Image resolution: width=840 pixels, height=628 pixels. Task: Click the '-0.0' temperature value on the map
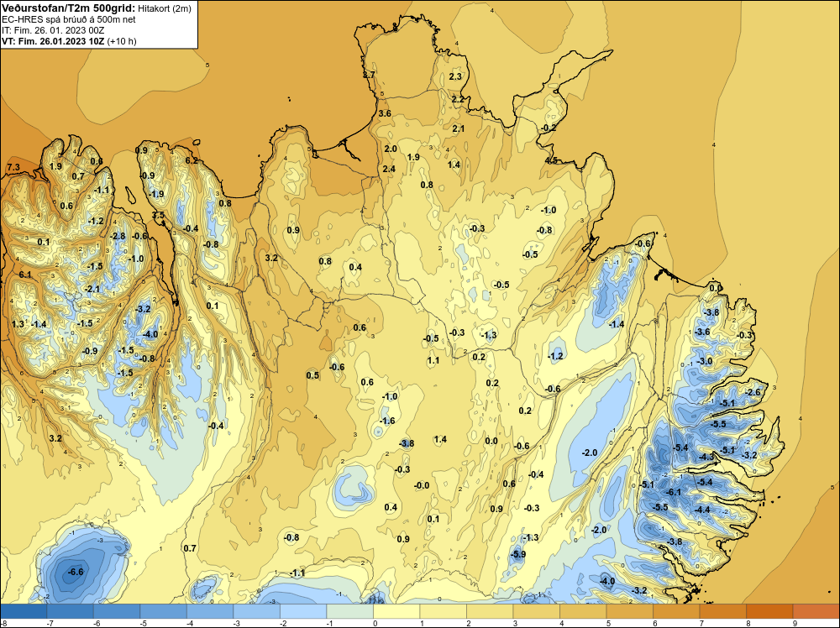[421, 485]
